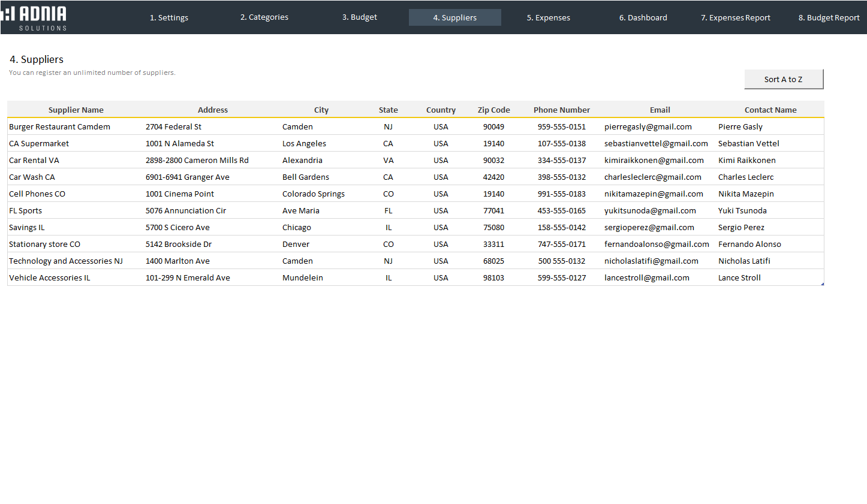Select the Colorado Springs city cell

pyautogui.click(x=314, y=194)
